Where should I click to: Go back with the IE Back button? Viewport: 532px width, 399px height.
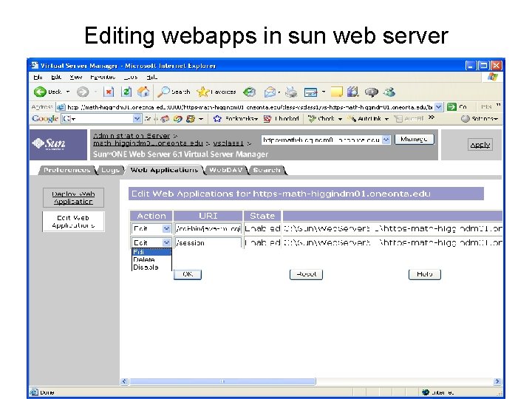pyautogui.click(x=47, y=92)
